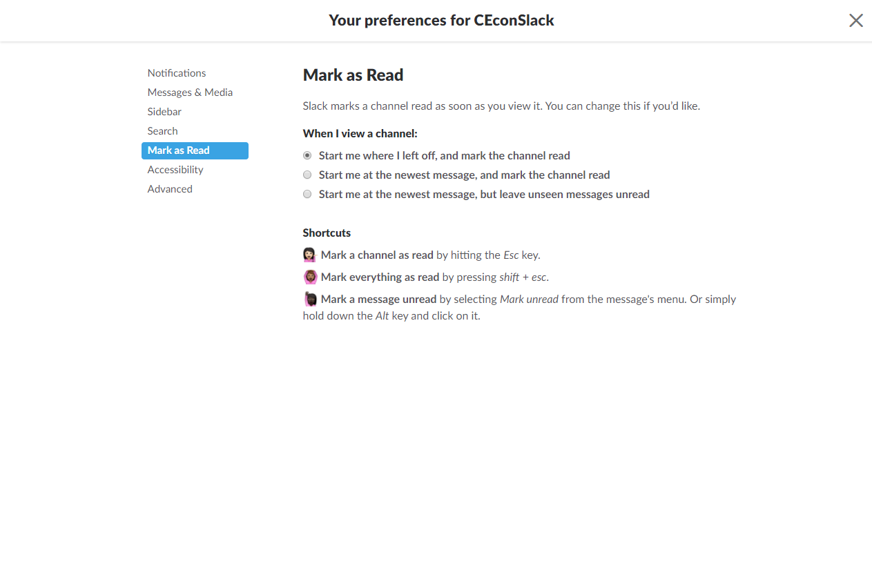Click the emoji beside Mark a message unread
The height and width of the screenshot is (588, 872).
click(x=310, y=299)
